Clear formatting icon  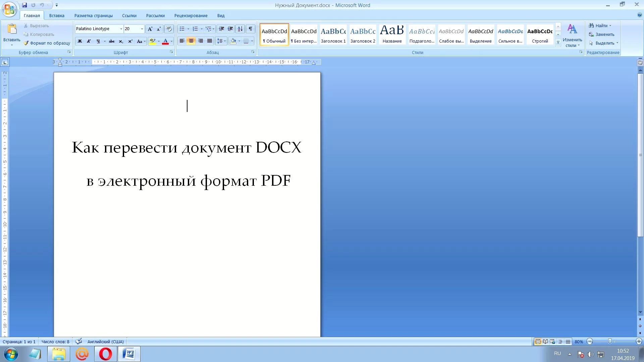click(x=169, y=29)
